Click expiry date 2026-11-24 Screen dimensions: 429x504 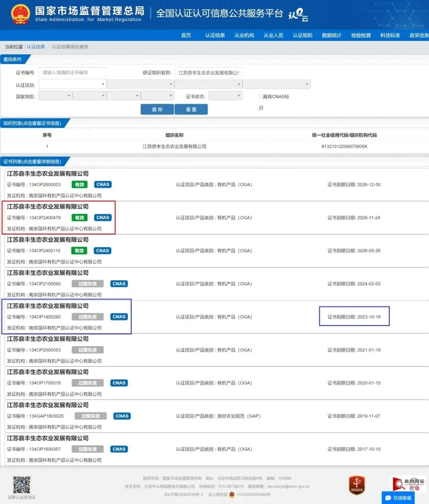369,218
